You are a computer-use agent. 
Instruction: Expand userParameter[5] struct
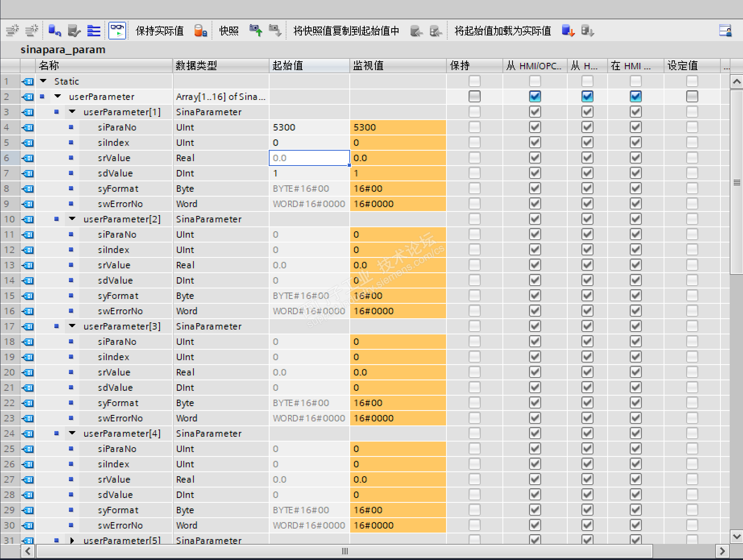tap(72, 540)
